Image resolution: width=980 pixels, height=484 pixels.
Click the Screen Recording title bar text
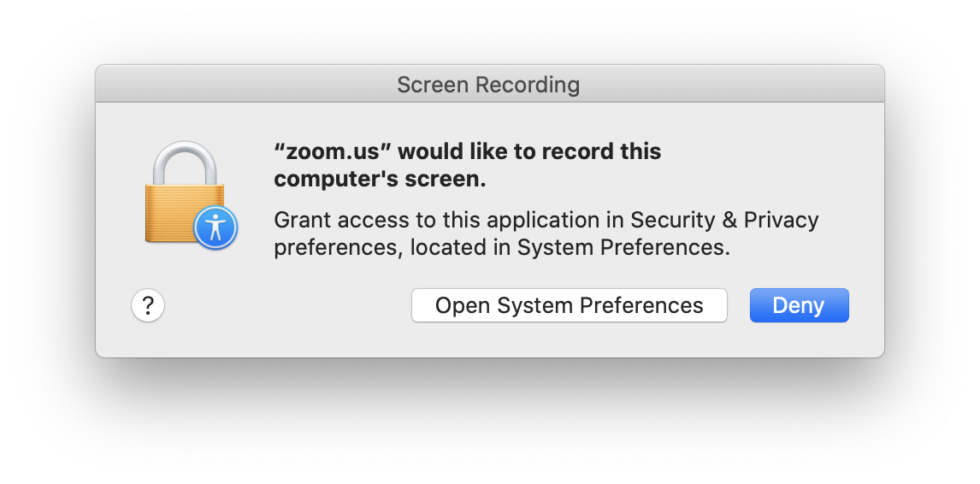click(x=489, y=85)
